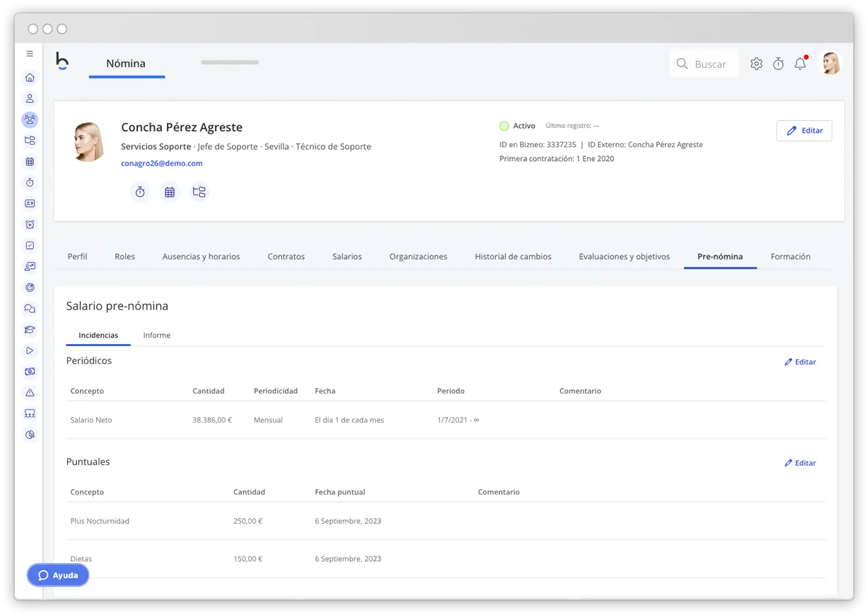Edit the Puntuales section
The height and width of the screenshot is (616, 868).
click(800, 463)
